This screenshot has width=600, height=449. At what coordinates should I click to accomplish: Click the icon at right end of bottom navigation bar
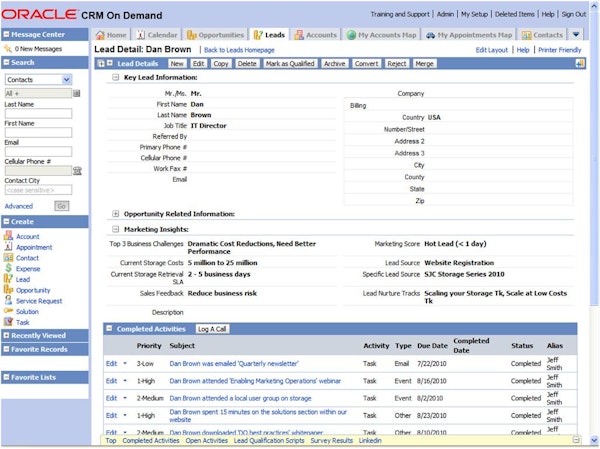(x=576, y=440)
